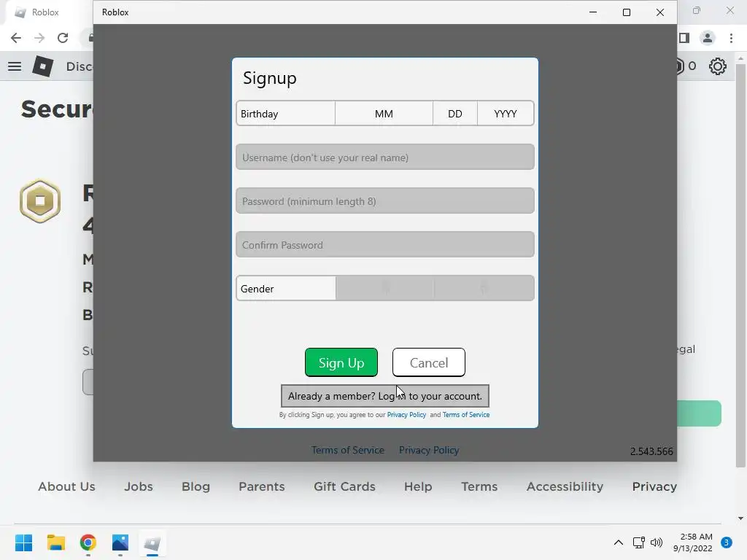Open Photos app from taskbar

point(120,542)
